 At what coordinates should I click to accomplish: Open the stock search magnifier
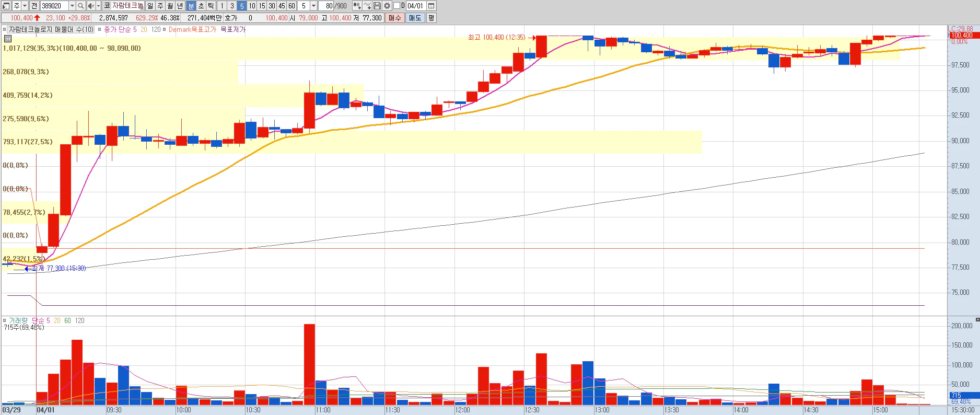(81, 6)
